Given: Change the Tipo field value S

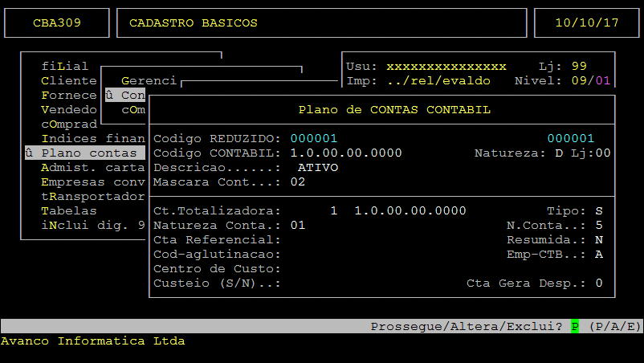Looking at the screenshot, I should pyautogui.click(x=599, y=210).
